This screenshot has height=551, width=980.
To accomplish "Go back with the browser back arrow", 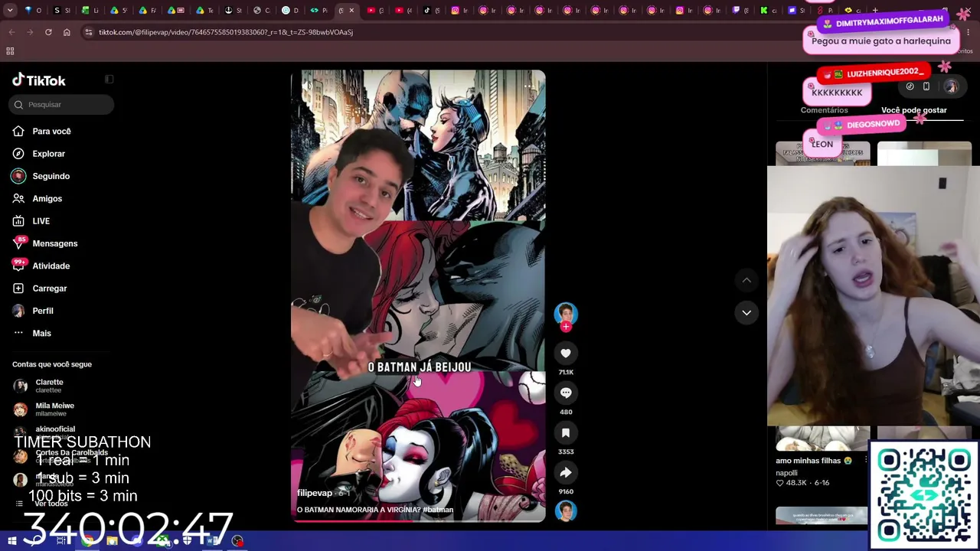I will point(11,32).
